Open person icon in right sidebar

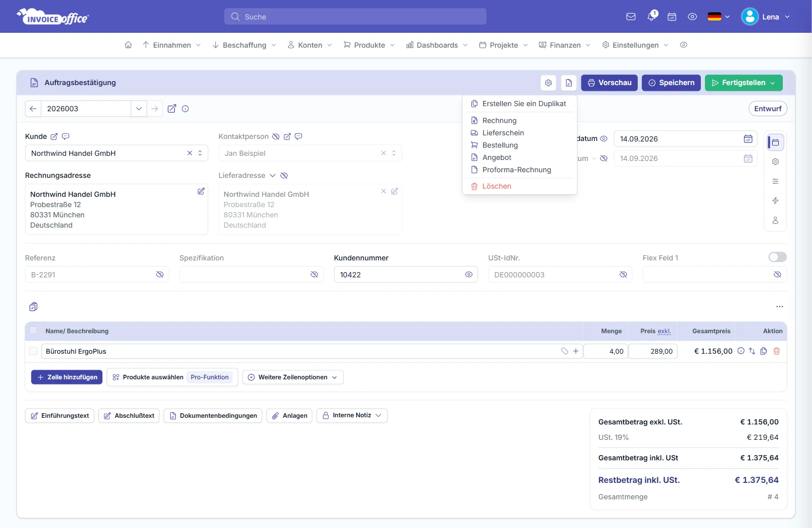click(775, 220)
